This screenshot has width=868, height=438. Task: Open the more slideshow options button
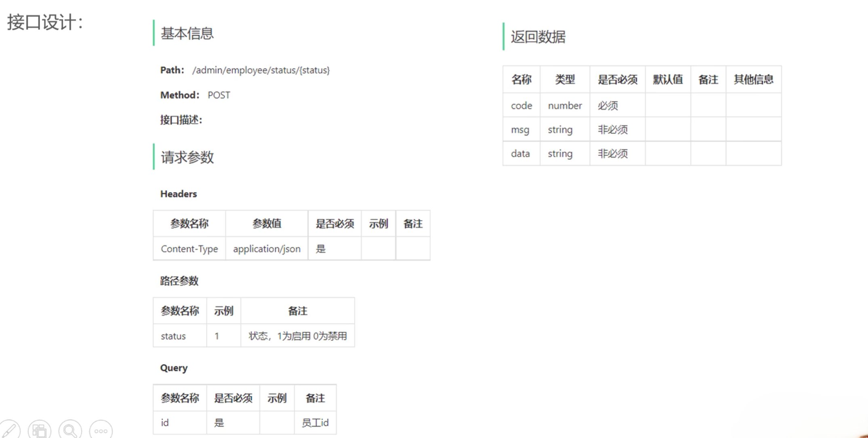101,431
